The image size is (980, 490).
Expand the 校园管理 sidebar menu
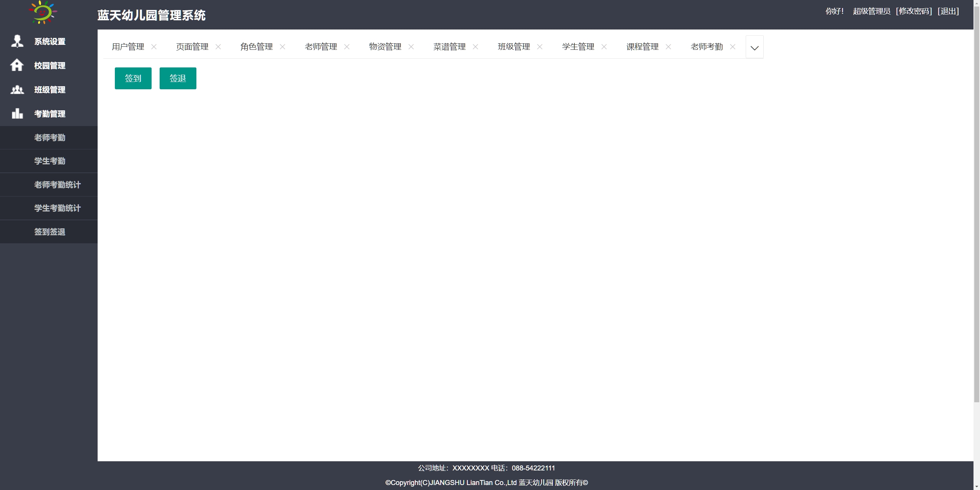[x=49, y=66]
